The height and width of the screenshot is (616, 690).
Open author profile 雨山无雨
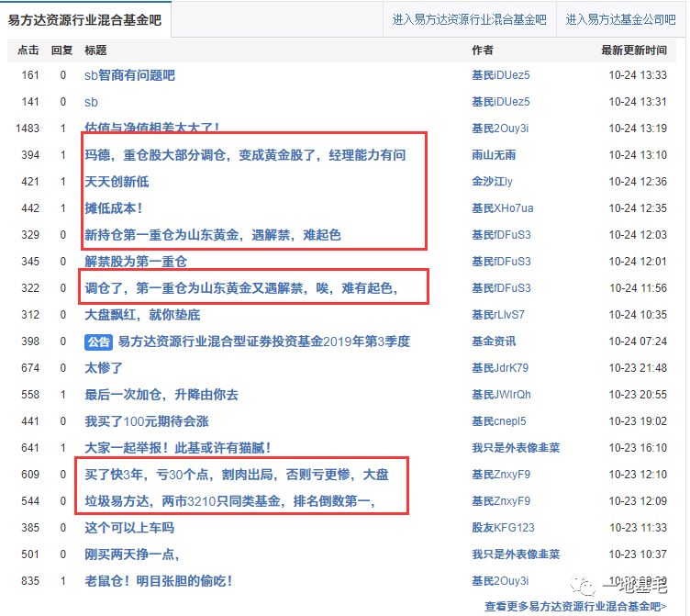tap(494, 155)
